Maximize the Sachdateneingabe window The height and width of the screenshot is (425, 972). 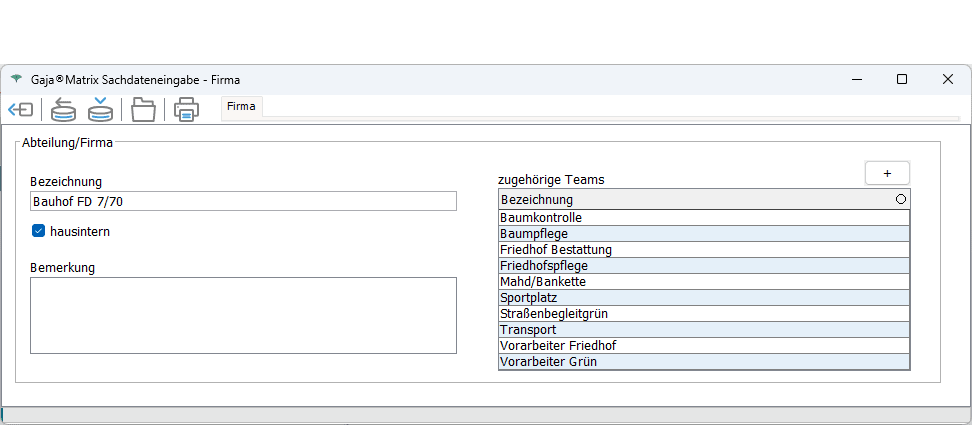pos(901,79)
